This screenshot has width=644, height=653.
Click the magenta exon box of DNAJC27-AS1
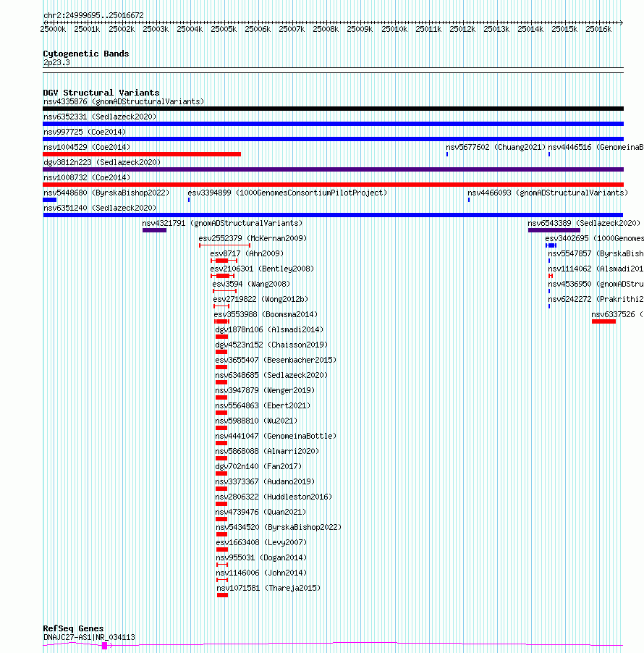click(x=104, y=646)
